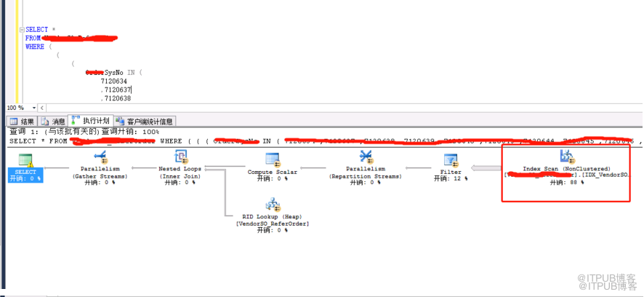This screenshot has height=297, width=644.
Task: Click the value ,7120638 in the editor
Action: coord(116,98)
